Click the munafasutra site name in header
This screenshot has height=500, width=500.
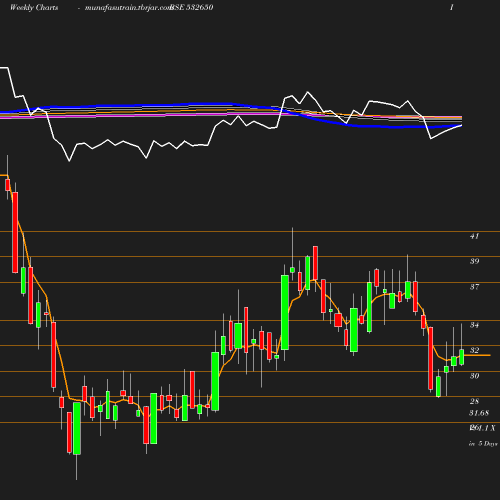click(x=128, y=8)
